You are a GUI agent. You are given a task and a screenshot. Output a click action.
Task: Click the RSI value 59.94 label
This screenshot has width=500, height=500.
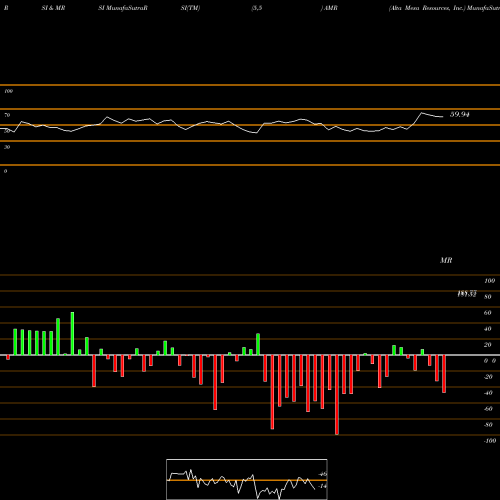(x=460, y=115)
